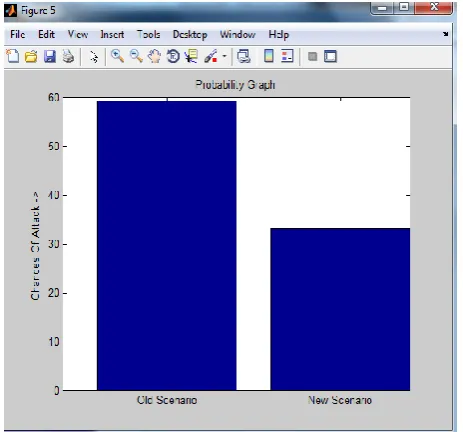Click the Probability Graph title
The image size is (463, 432).
pos(235,85)
